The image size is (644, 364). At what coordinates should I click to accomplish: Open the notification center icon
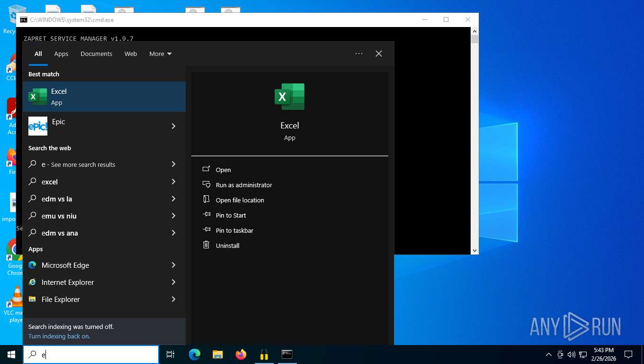(x=628, y=355)
